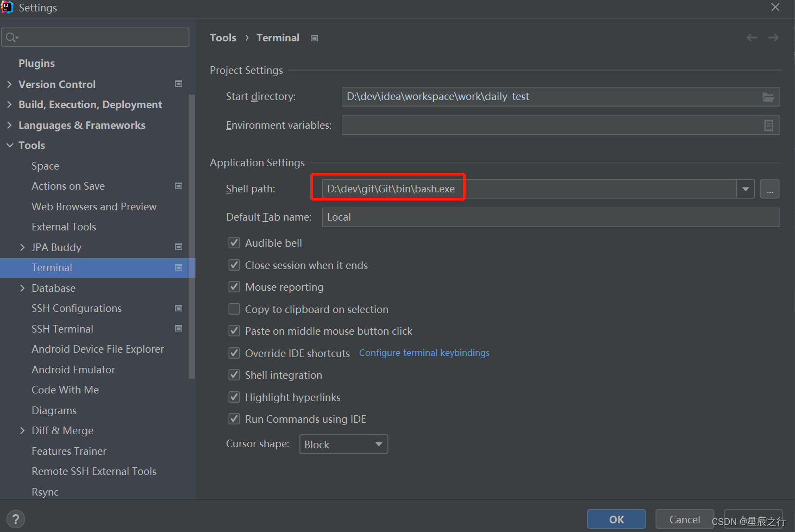This screenshot has width=795, height=532.
Task: Click the Cancel button
Action: pos(685,520)
